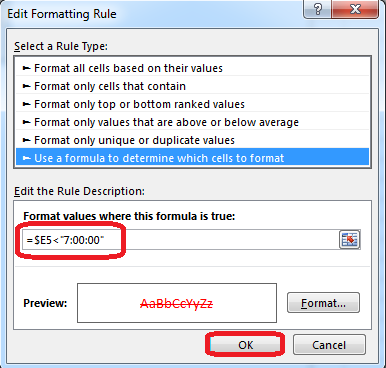Open the Format... button
The width and height of the screenshot is (386, 368).
click(323, 303)
